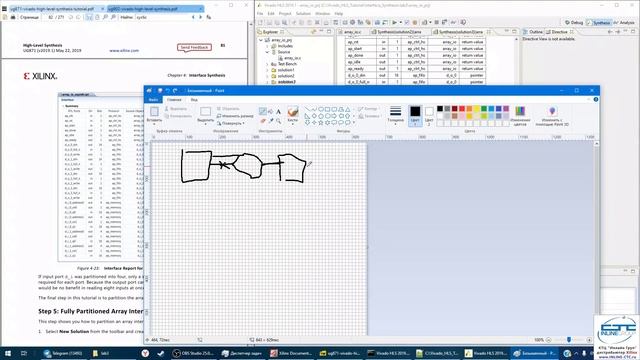Image resolution: width=640 pixels, height=360 pixels.
Task: Expand the shapes gallery more arrow in Paint
Action: tap(353, 122)
